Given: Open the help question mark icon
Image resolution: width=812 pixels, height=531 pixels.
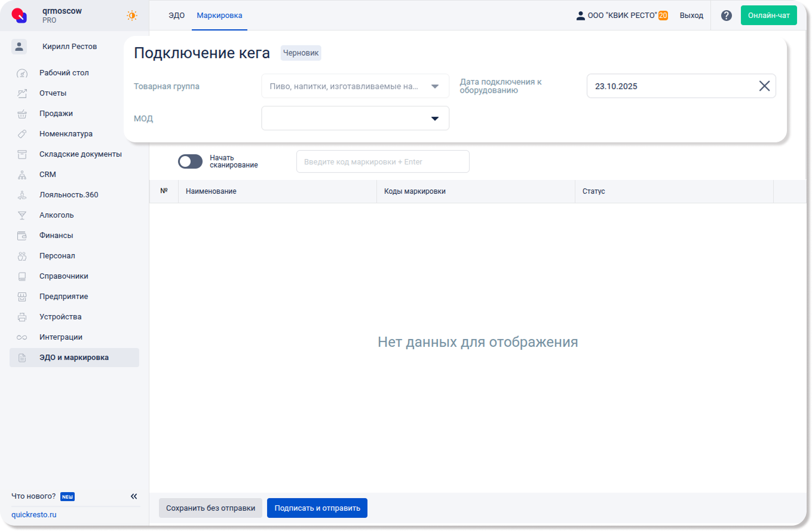Looking at the screenshot, I should (726, 16).
